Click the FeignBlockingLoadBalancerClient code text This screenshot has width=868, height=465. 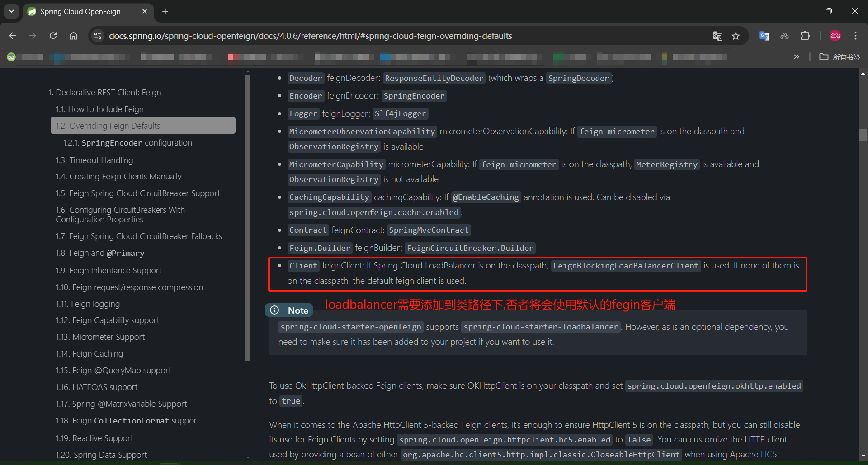(x=626, y=266)
